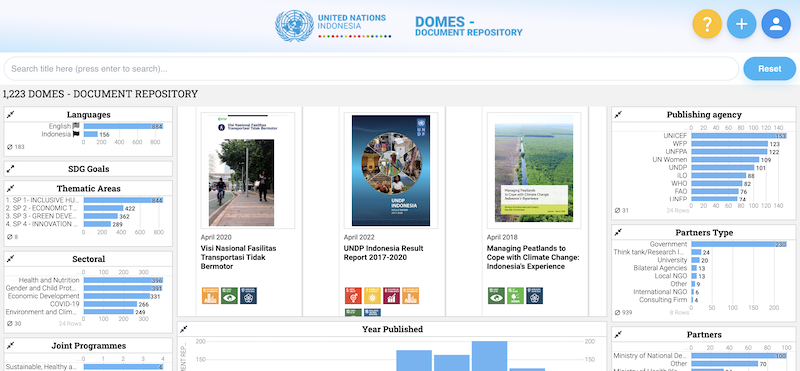The height and width of the screenshot is (371, 800).
Task: Open UNDP Indonesia Result Report 2017-2020 title
Action: 383,253
